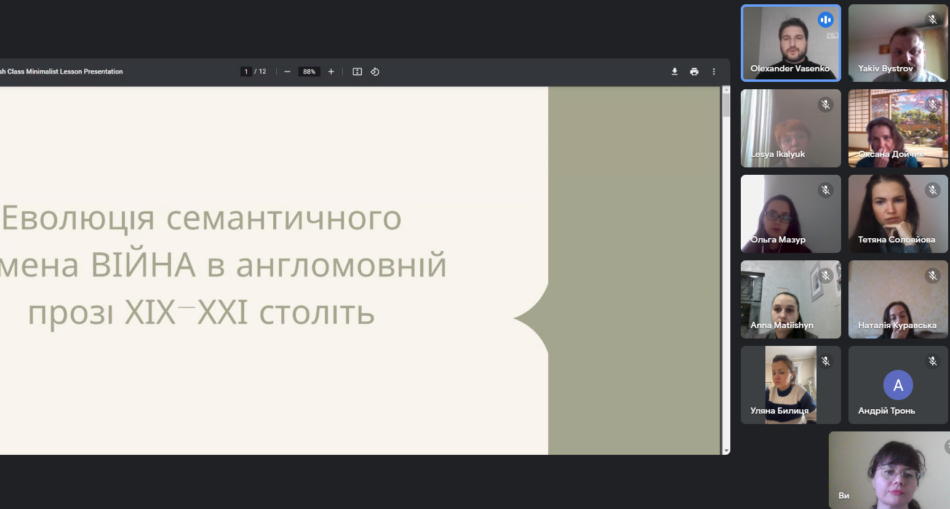
Task: Click the page number input field
Action: point(247,72)
